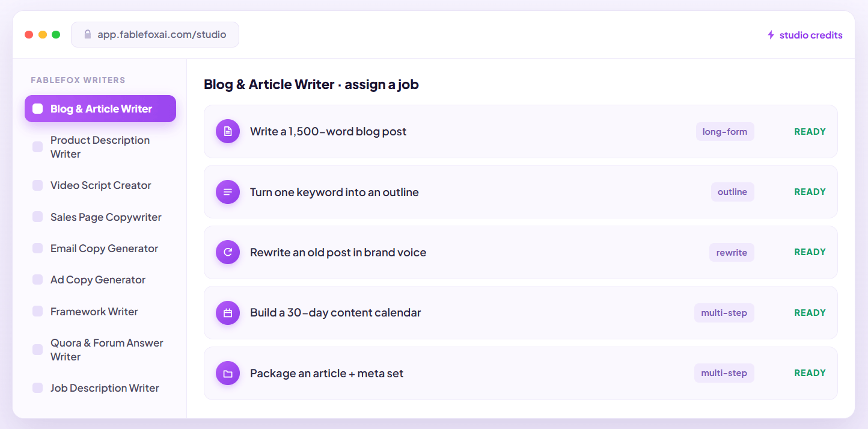Click the red window close dot

pyautogui.click(x=29, y=34)
